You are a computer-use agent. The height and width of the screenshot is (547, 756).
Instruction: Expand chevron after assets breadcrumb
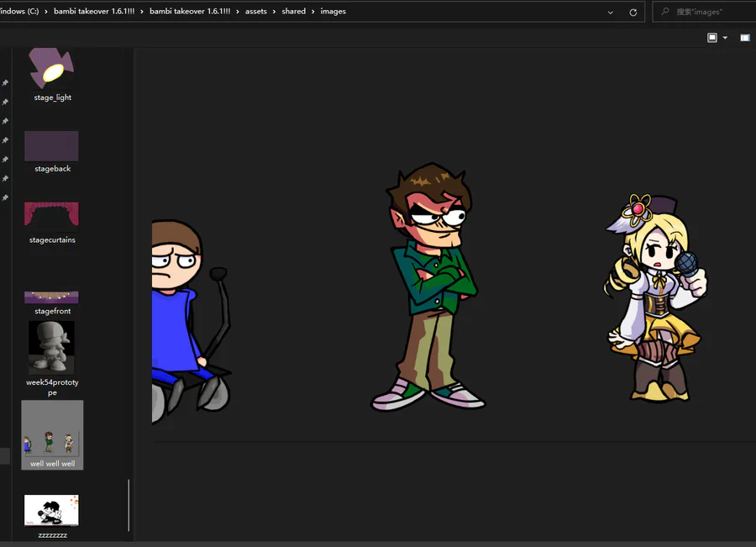(x=275, y=12)
